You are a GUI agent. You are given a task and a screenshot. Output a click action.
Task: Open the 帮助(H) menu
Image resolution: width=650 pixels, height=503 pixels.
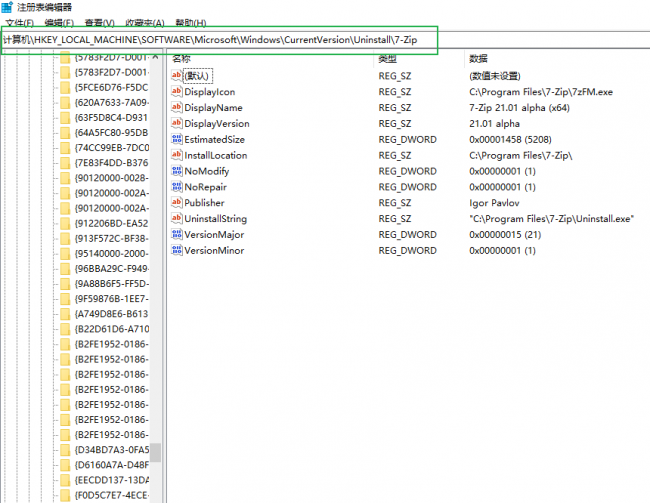tap(191, 23)
